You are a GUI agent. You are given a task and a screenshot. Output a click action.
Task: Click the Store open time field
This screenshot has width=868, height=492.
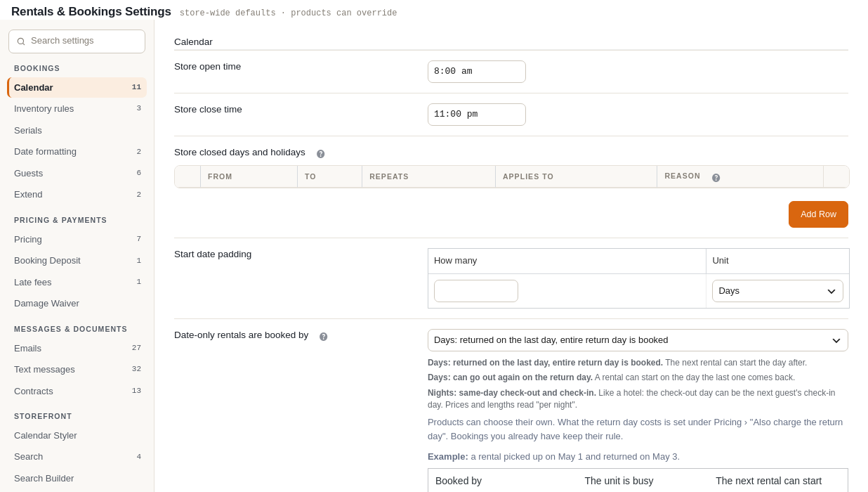[x=477, y=72]
